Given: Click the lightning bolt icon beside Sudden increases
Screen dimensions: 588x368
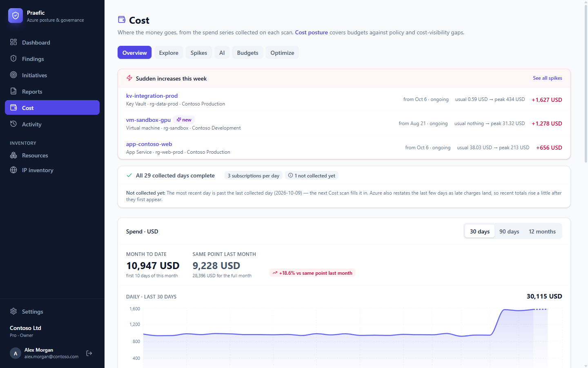Looking at the screenshot, I should point(129,78).
